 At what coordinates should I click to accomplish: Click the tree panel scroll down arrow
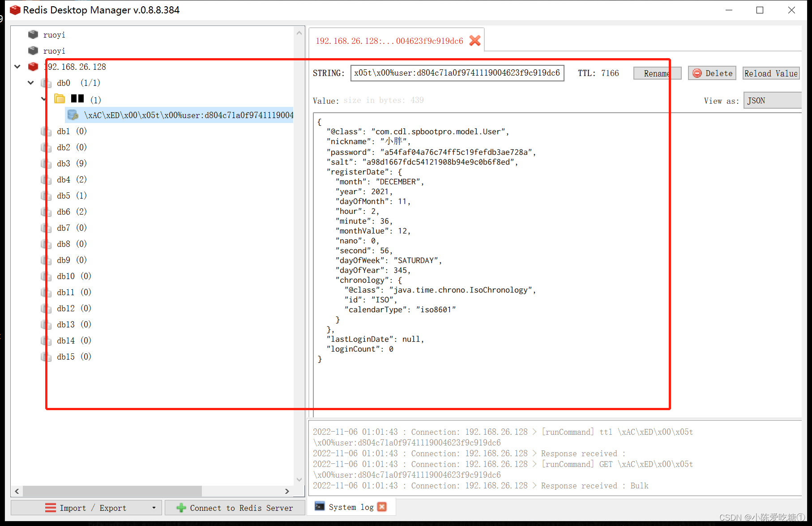(299, 479)
